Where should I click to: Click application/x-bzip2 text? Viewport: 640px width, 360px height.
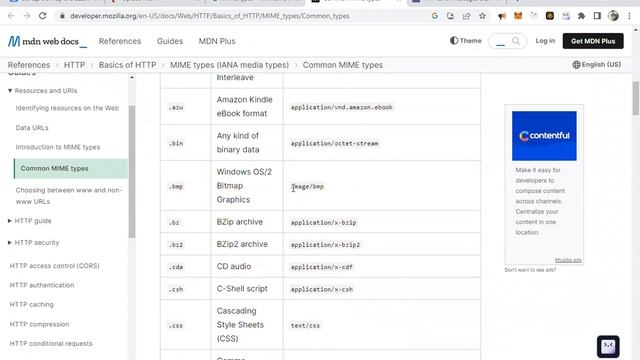[x=325, y=245]
